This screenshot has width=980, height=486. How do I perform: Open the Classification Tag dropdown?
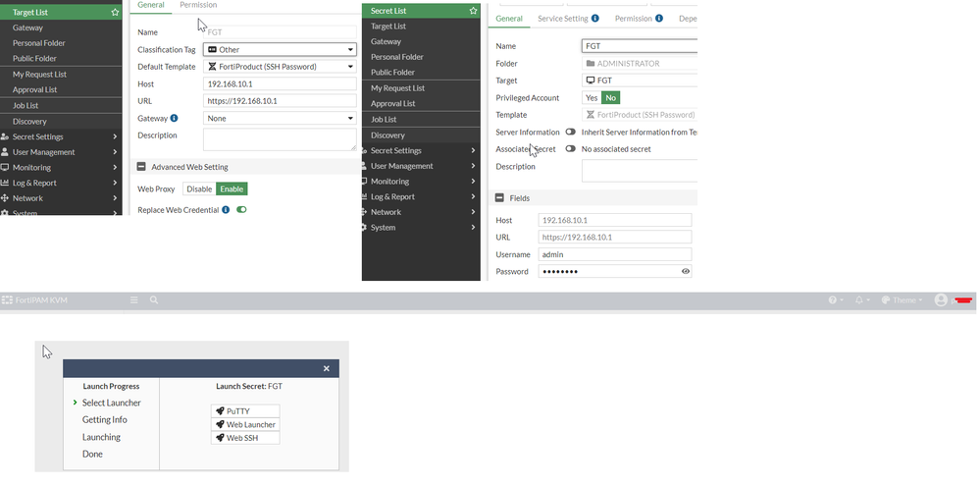point(280,49)
